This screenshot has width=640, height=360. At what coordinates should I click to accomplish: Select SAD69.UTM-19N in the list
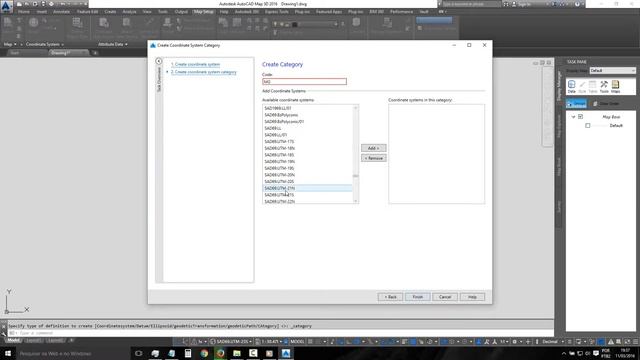(x=308, y=162)
